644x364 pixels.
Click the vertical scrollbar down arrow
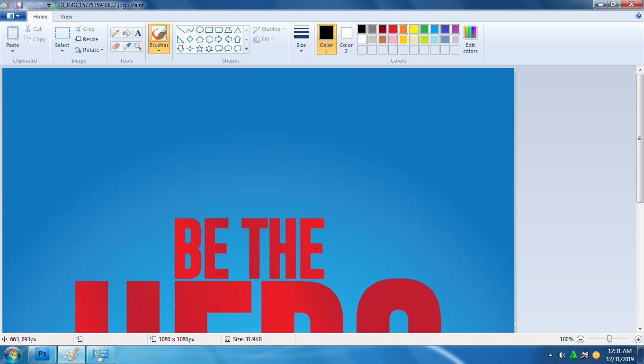(x=640, y=328)
